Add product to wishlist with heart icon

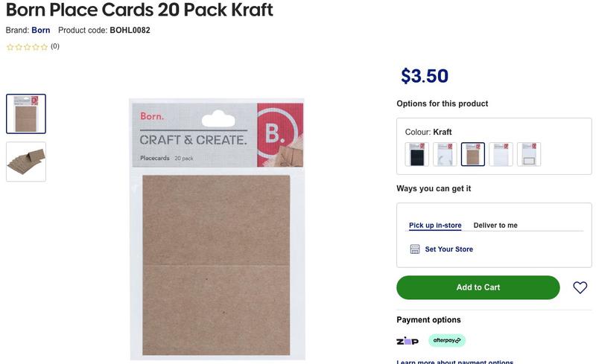[x=580, y=287]
